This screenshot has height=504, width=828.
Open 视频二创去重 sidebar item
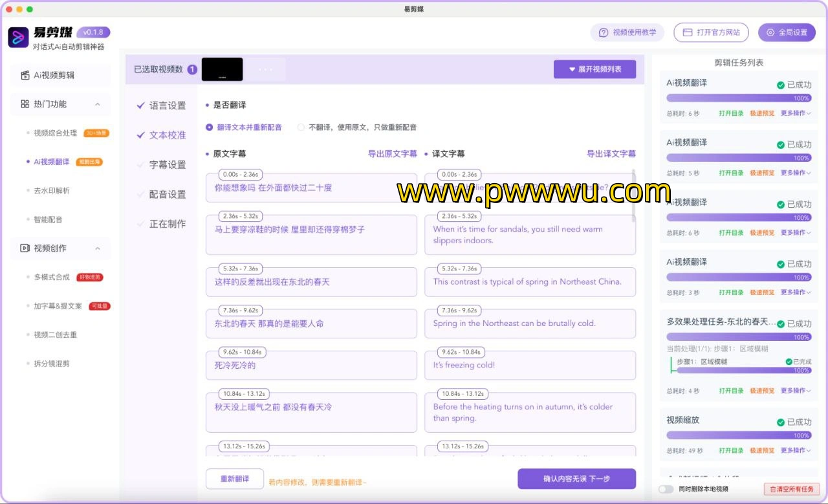[55, 334]
